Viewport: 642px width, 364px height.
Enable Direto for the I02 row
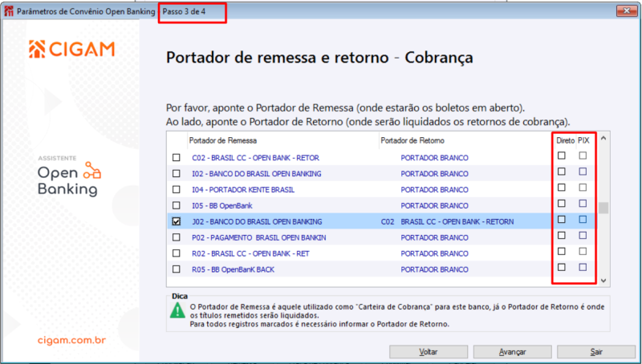click(562, 172)
